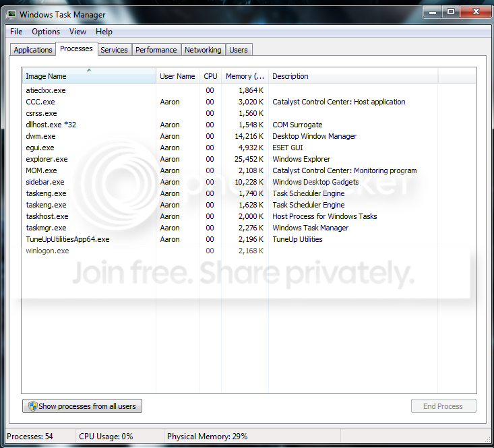Open the Networking tab

(x=203, y=50)
